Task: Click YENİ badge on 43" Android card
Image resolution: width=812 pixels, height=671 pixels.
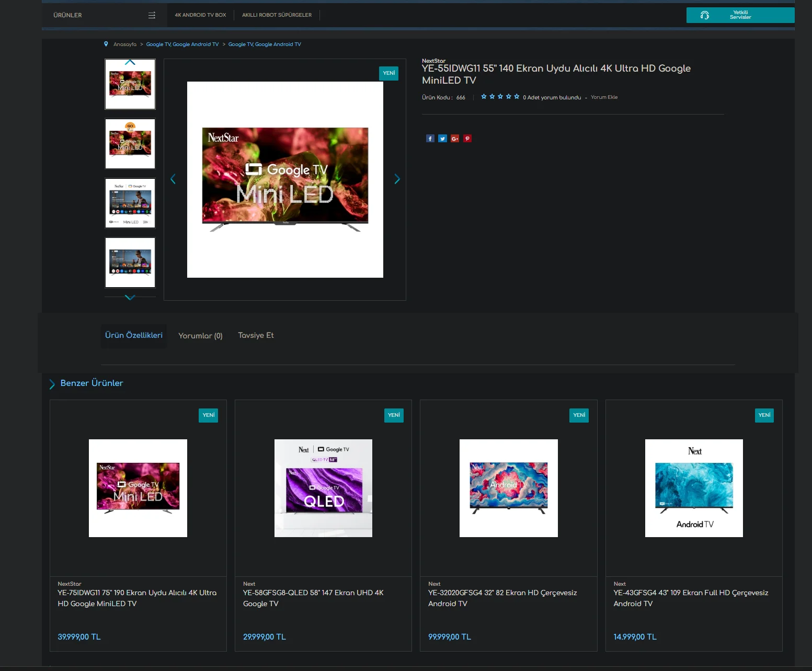Action: click(764, 415)
